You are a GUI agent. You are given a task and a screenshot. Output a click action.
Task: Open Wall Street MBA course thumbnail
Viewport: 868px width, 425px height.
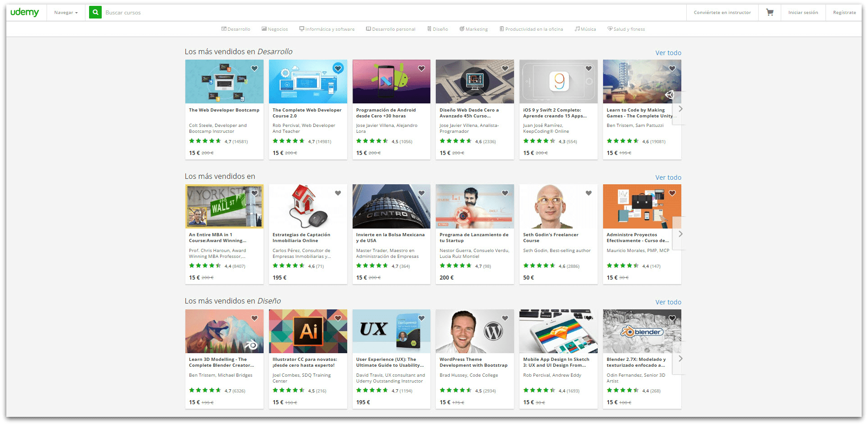click(x=224, y=206)
